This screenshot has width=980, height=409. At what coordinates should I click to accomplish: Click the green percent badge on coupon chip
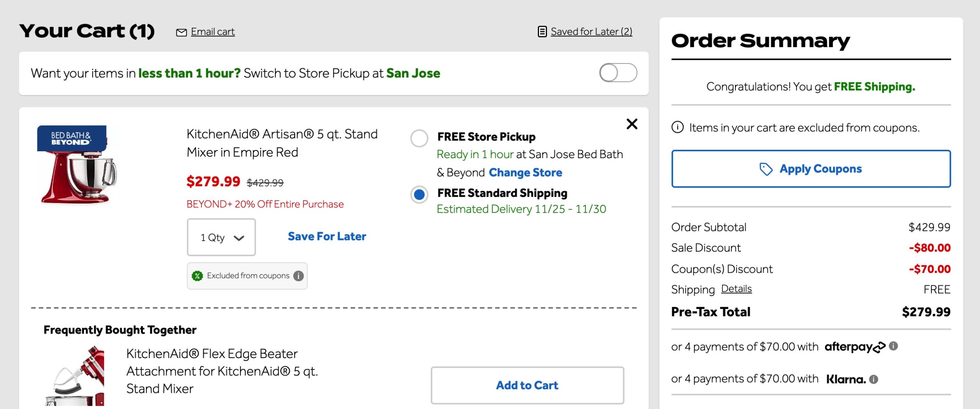click(197, 276)
